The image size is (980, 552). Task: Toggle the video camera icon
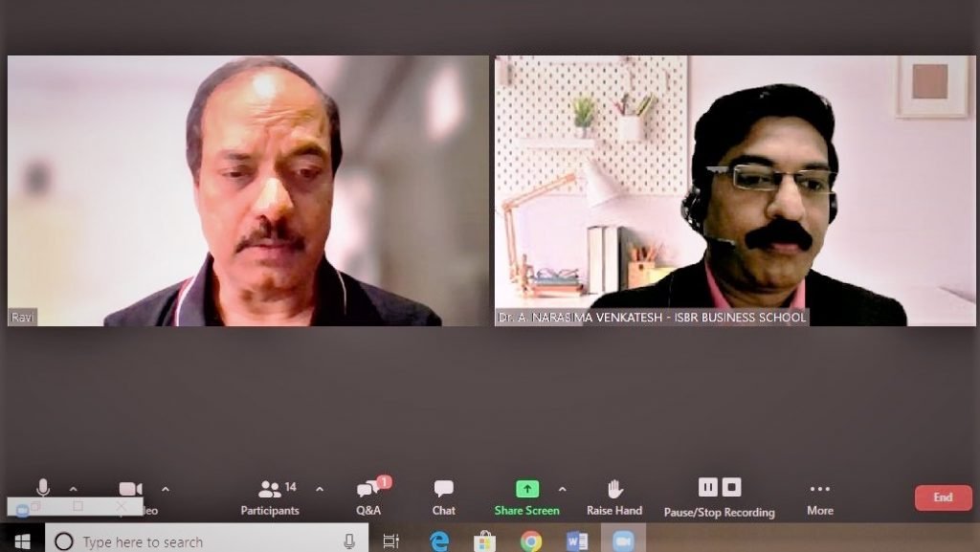click(x=130, y=488)
